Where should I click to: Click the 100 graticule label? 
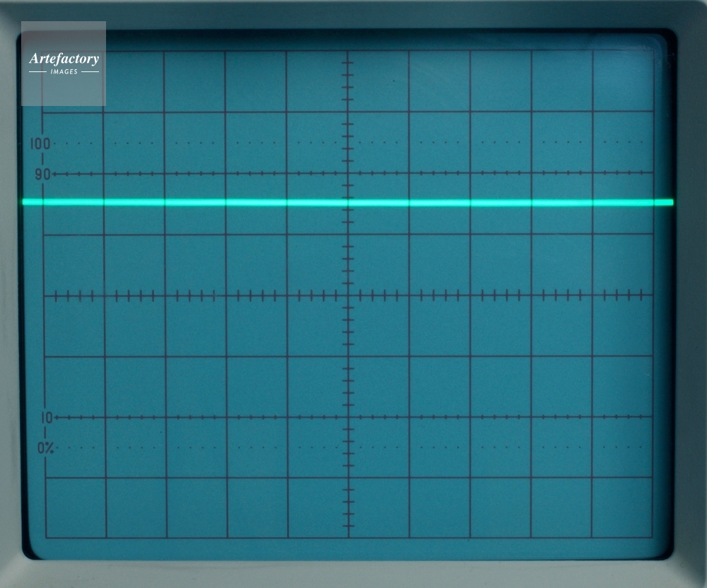(40, 143)
